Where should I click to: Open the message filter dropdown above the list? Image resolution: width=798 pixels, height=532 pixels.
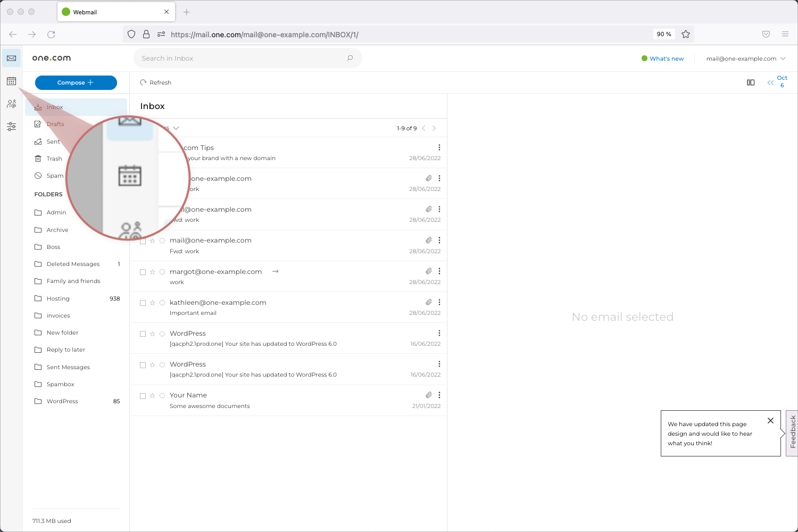pos(176,128)
